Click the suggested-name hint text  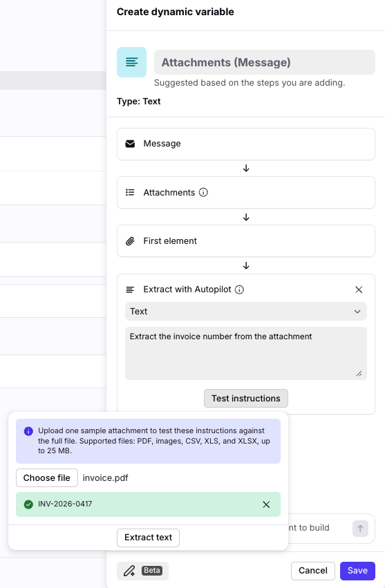tap(250, 82)
